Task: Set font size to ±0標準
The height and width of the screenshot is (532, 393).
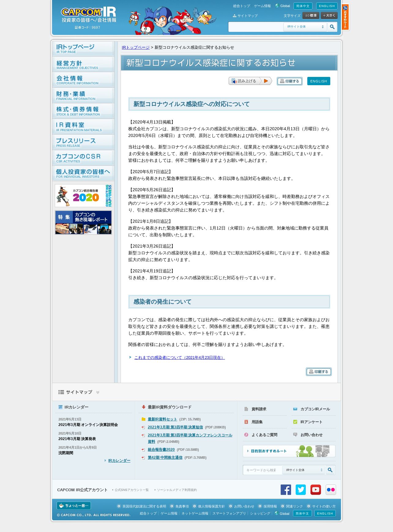Action: (x=311, y=15)
